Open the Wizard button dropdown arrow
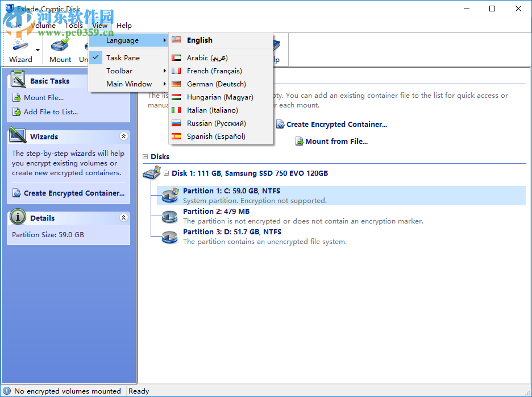The height and width of the screenshot is (397, 532). (x=38, y=49)
